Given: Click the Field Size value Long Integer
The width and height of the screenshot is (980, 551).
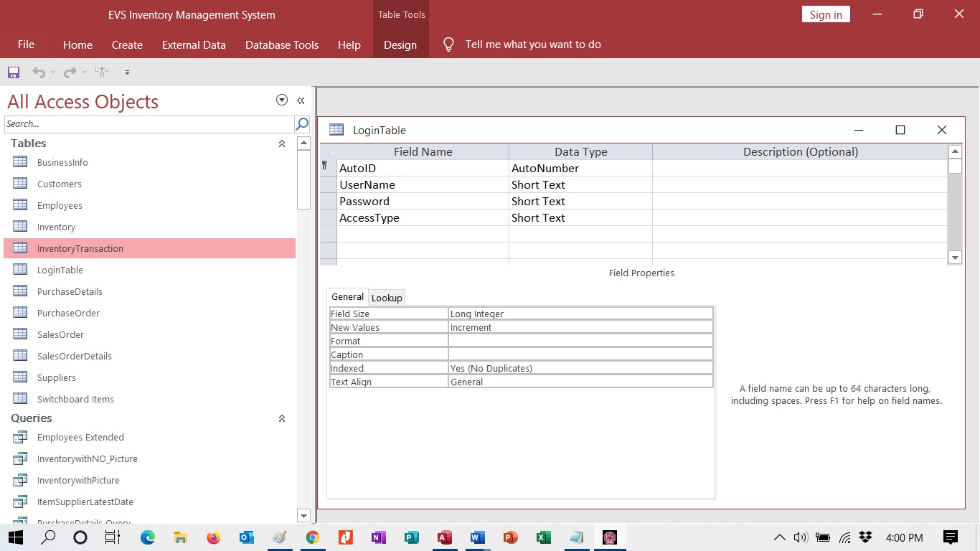Looking at the screenshot, I should click(x=580, y=314).
